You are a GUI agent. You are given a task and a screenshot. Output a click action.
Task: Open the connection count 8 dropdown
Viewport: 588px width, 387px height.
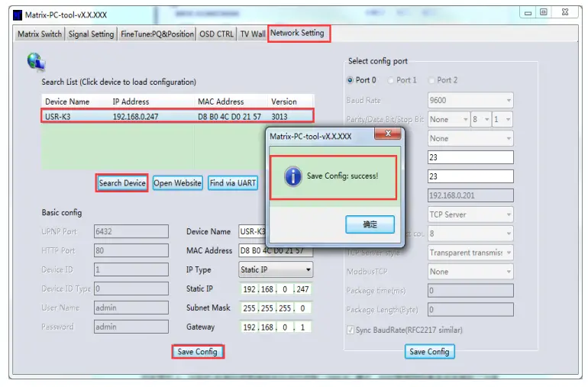coord(470,234)
